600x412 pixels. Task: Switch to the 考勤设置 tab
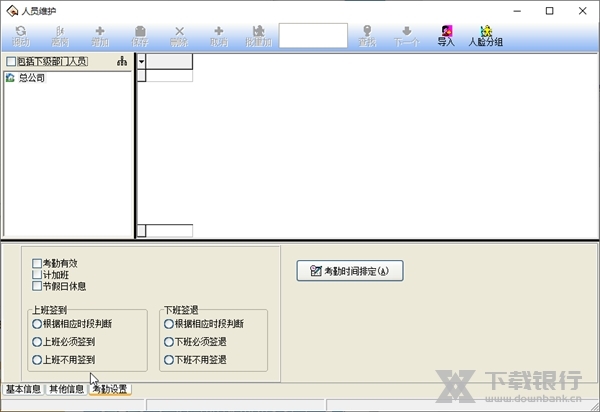(110, 389)
